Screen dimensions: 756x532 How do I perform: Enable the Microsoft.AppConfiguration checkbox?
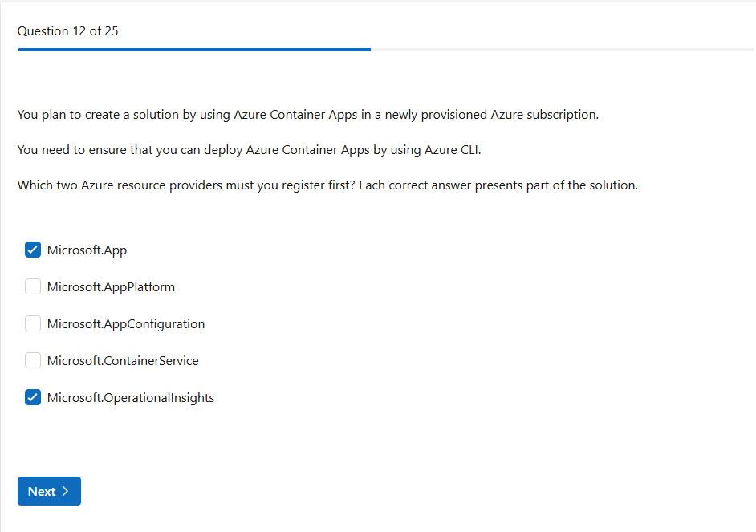tap(33, 323)
